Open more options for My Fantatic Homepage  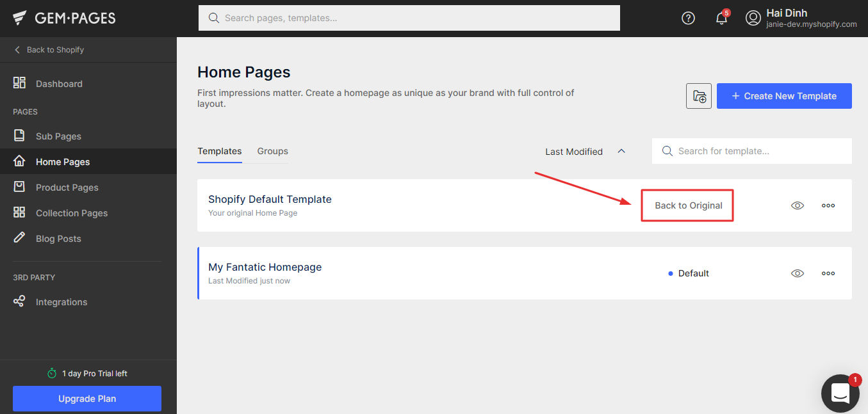pyautogui.click(x=828, y=273)
